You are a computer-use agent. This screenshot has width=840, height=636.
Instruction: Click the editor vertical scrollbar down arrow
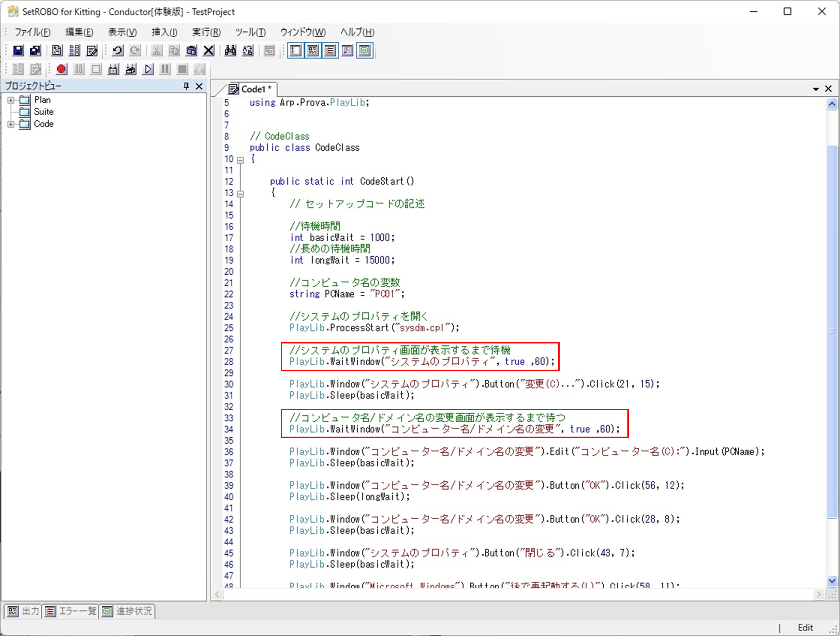[x=832, y=581]
